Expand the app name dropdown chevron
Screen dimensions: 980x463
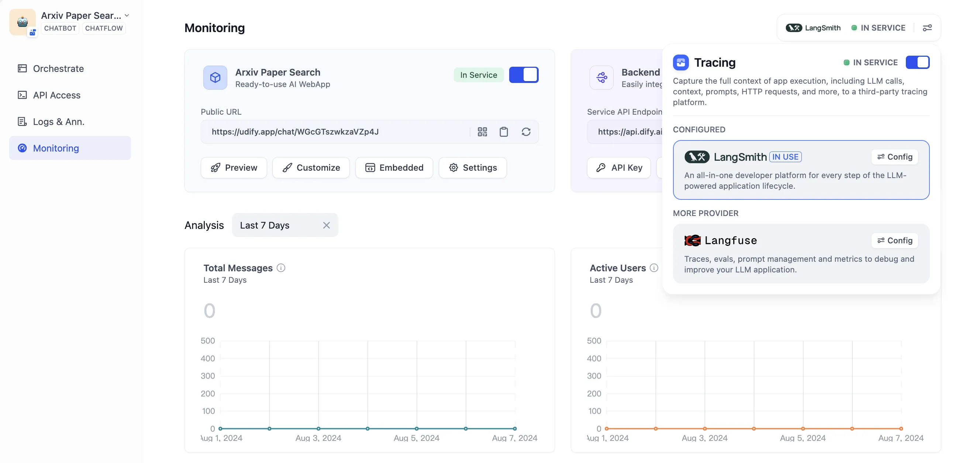coord(127,15)
